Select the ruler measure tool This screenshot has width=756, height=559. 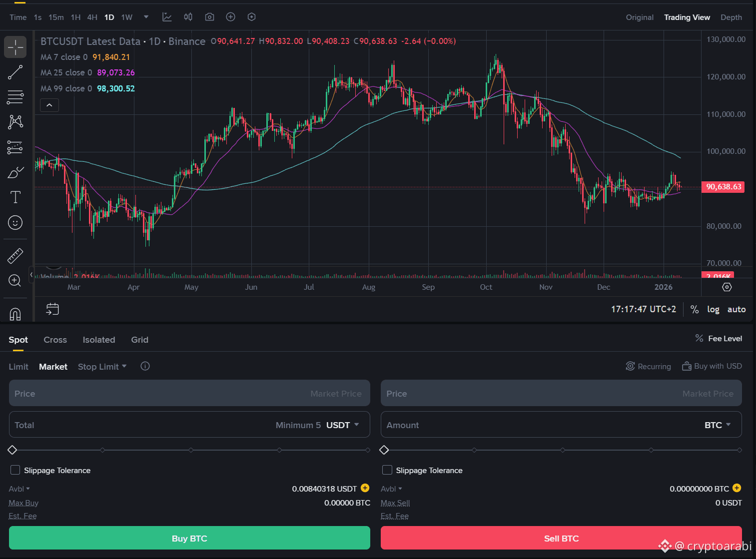[x=15, y=256]
